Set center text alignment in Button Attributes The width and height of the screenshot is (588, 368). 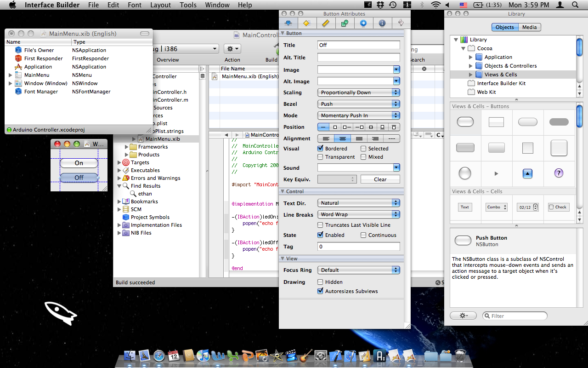pos(342,138)
